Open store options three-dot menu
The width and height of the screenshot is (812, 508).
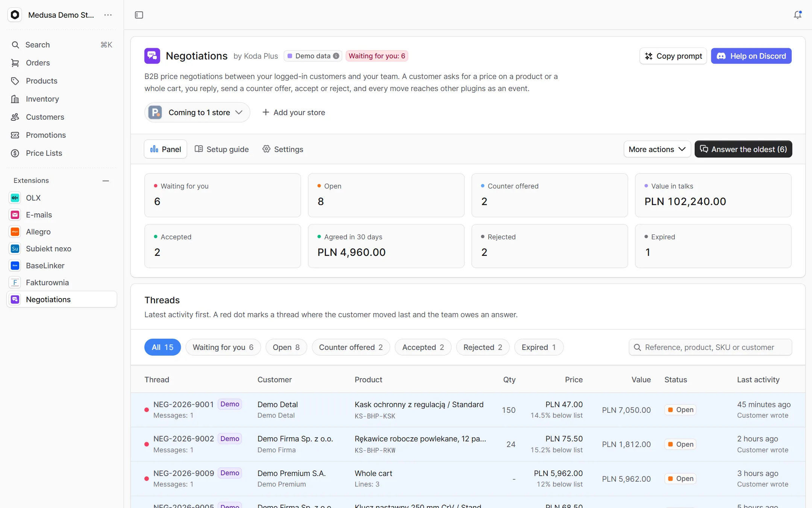pos(108,15)
